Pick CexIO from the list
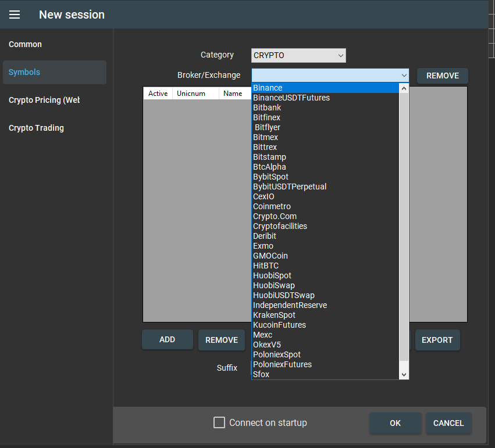Viewport: 495px width, 448px height. coord(326,196)
